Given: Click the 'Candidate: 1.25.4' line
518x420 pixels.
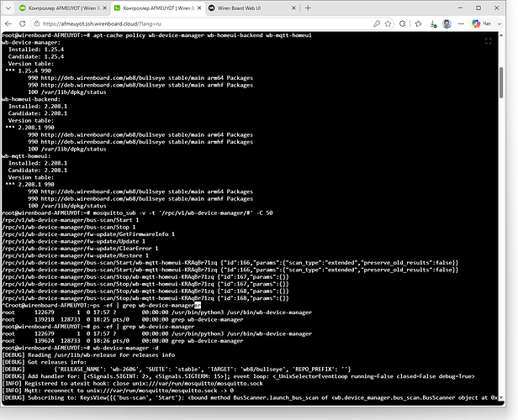Looking at the screenshot, I should [x=36, y=57].
